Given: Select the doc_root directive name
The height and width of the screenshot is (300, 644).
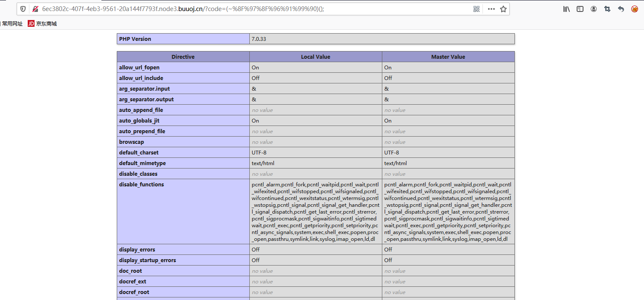Looking at the screenshot, I should pos(130,271).
